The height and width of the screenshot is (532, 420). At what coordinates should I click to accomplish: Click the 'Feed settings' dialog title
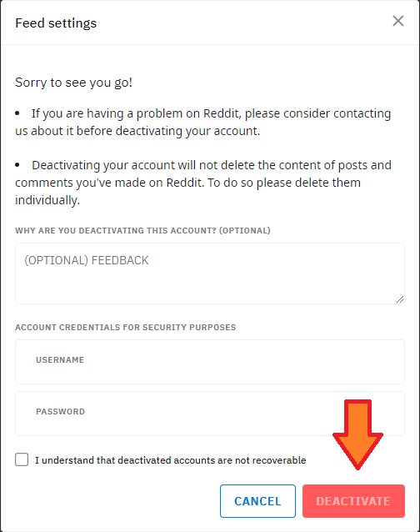56,23
